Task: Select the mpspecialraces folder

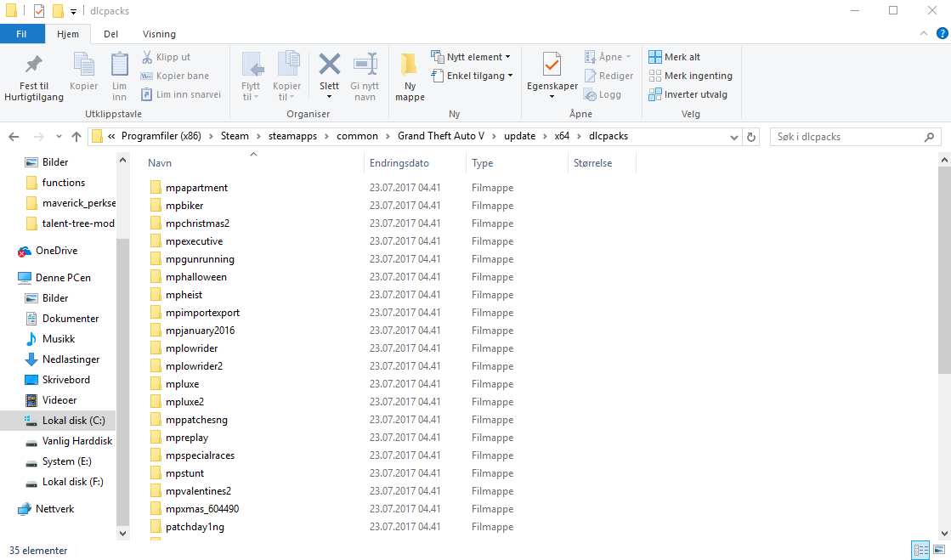Action: (x=201, y=455)
